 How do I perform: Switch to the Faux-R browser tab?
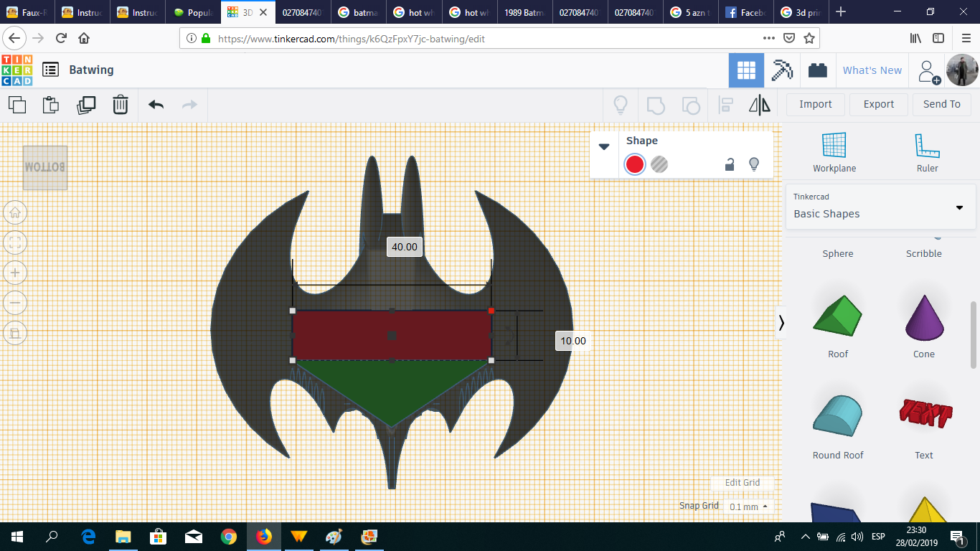pos(26,12)
